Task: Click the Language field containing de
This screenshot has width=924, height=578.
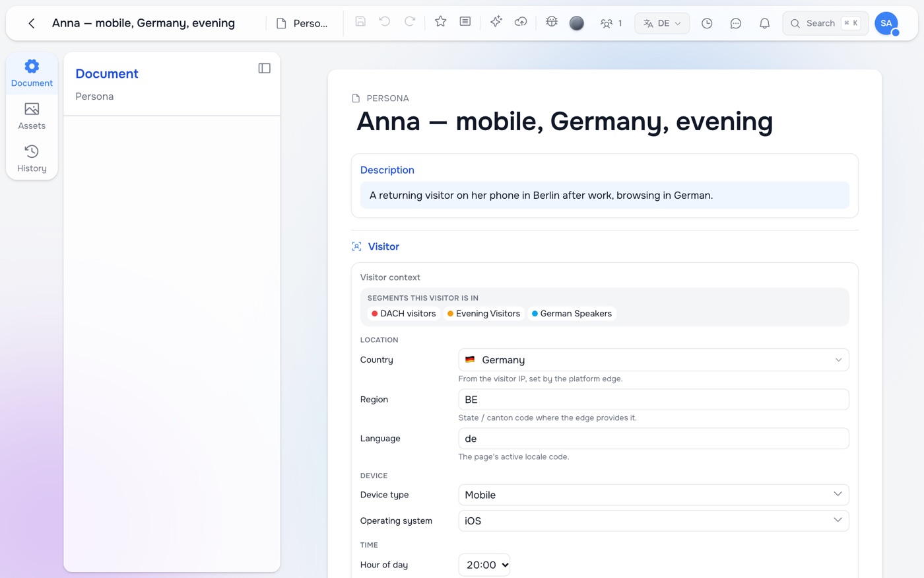Action: pos(653,439)
